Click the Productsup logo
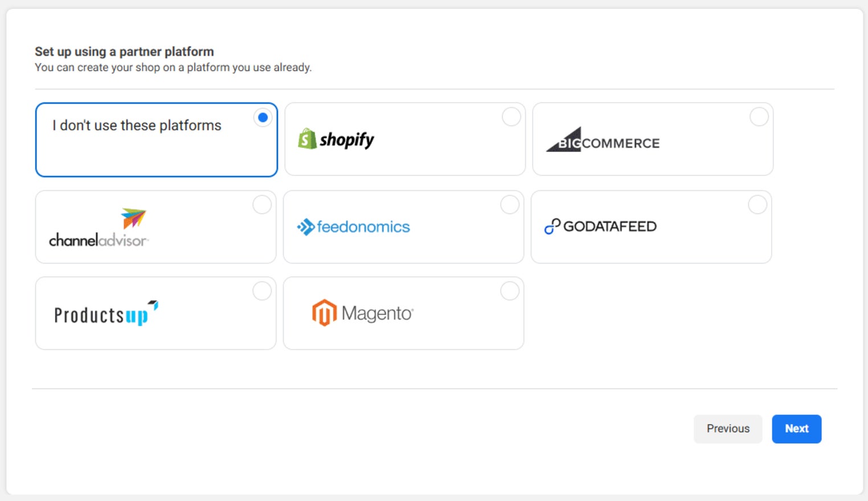The height and width of the screenshot is (501, 868). click(106, 313)
